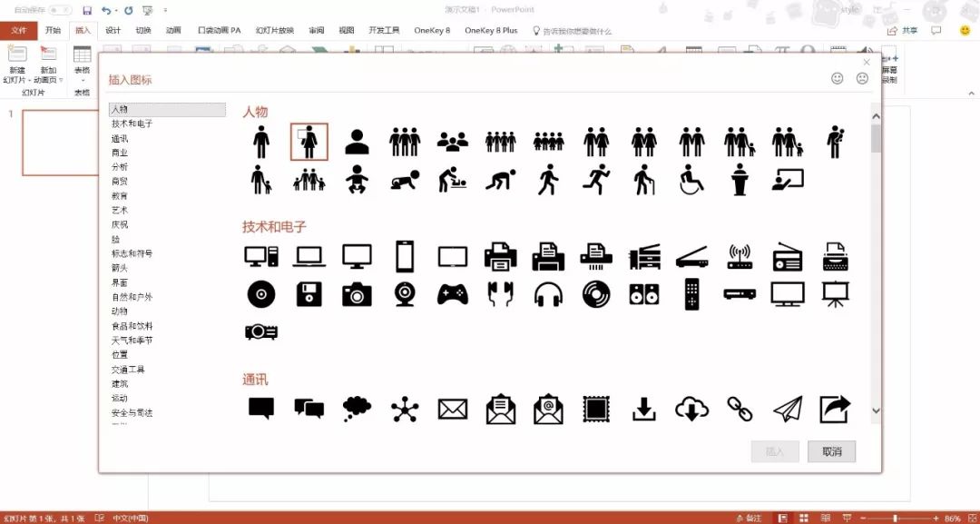Click the slide 1 thumbnail
This screenshot has width=980, height=524.
tap(58, 143)
